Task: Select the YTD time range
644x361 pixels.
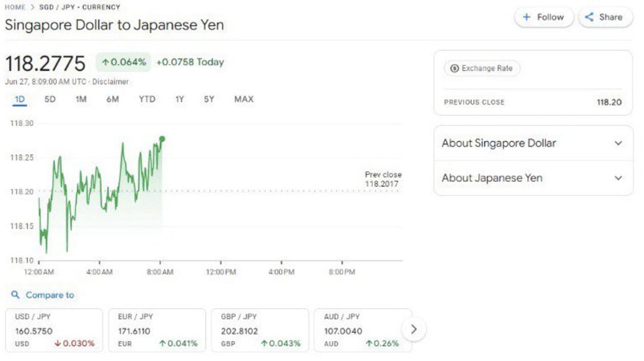Action: pyautogui.click(x=147, y=99)
